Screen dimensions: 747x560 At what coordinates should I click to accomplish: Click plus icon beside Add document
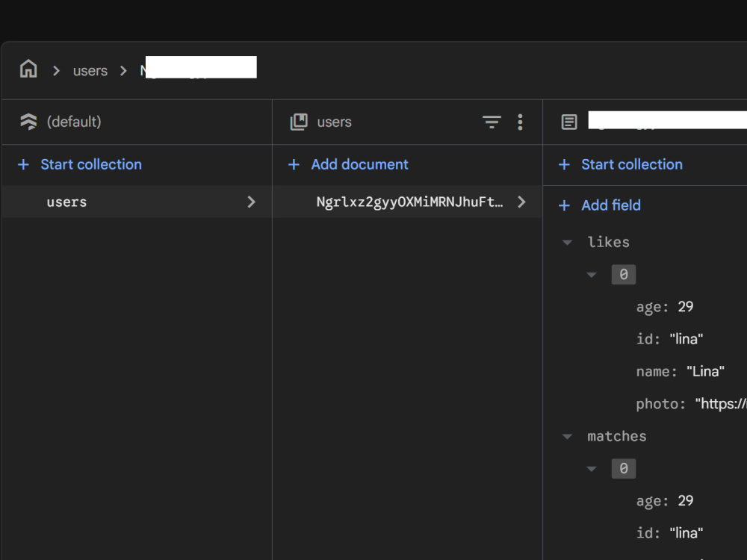294,165
